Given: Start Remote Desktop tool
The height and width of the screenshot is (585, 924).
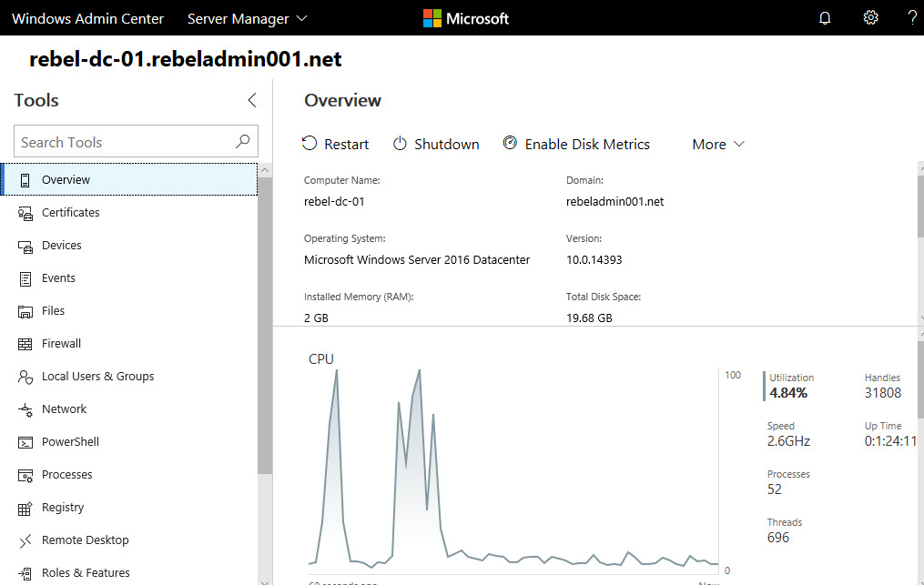Looking at the screenshot, I should coord(129,540).
